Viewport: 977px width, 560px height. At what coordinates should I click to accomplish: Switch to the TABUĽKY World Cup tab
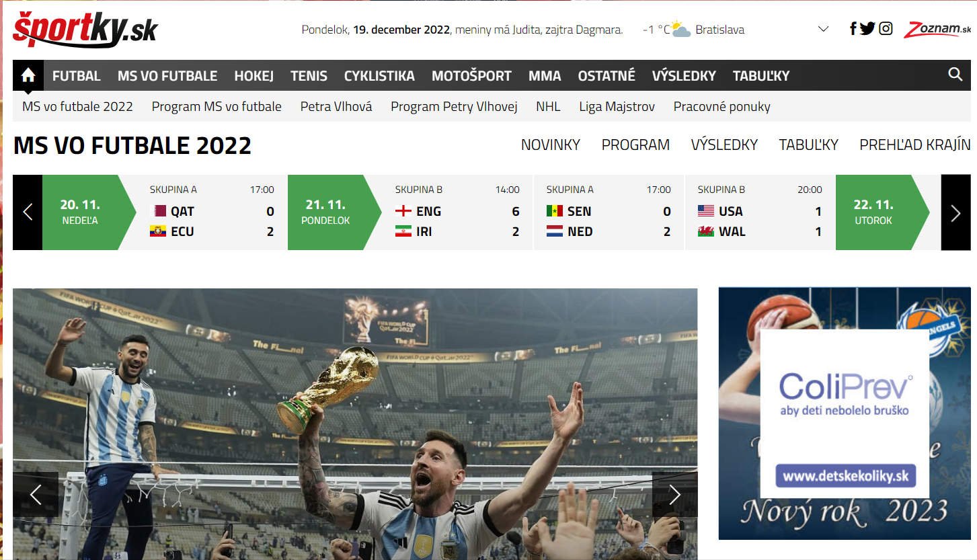(x=808, y=145)
